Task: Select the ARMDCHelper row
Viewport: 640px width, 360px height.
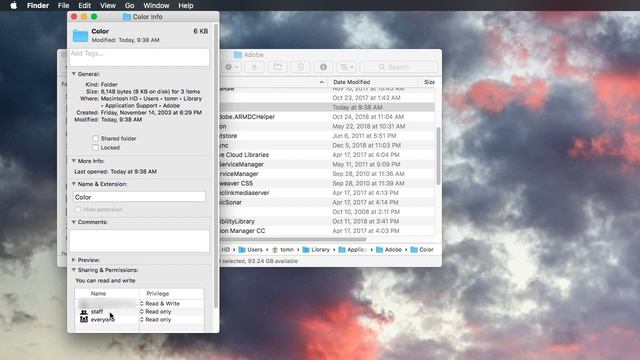Action: 327,117
